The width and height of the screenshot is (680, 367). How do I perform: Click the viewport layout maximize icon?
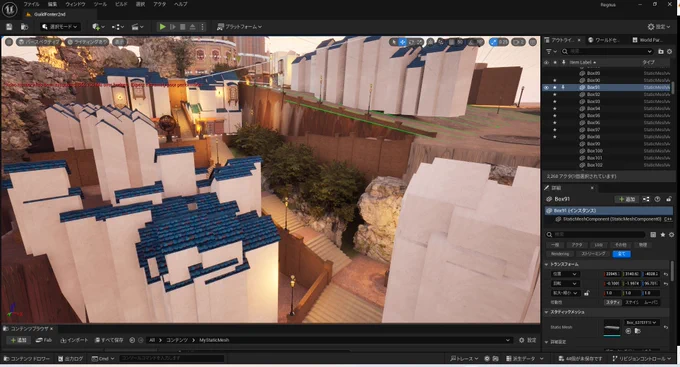(533, 42)
